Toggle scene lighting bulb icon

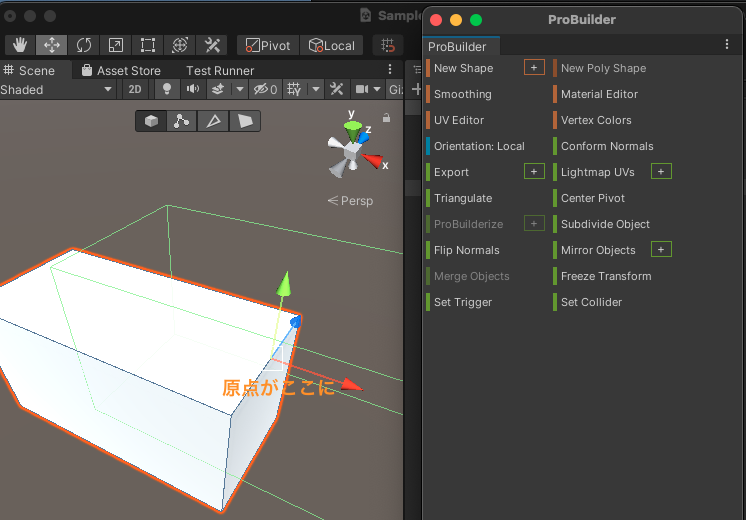point(167,89)
